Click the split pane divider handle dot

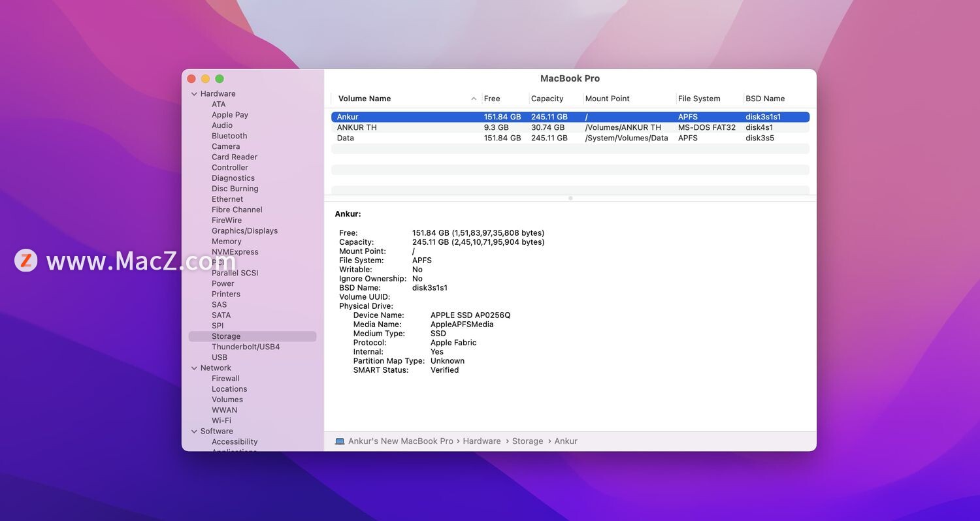(x=570, y=198)
